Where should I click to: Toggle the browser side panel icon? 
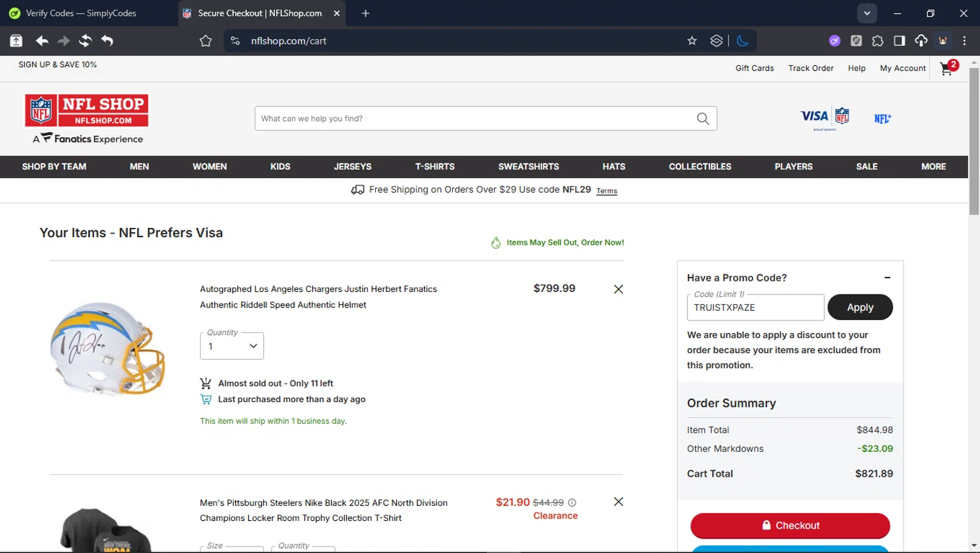click(899, 40)
